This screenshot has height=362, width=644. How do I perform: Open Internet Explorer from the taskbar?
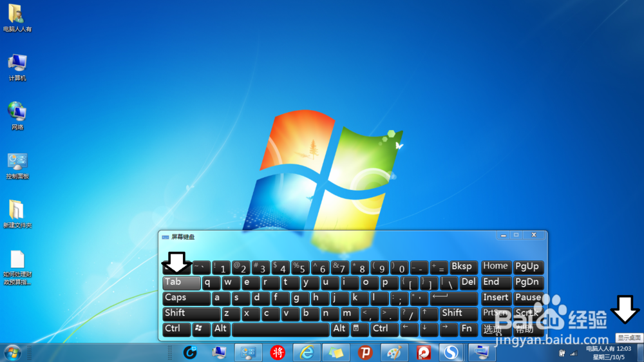click(x=307, y=352)
